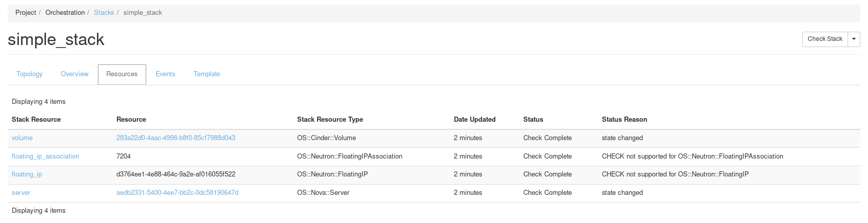Open the floating_ip stack resource link

[27, 174]
